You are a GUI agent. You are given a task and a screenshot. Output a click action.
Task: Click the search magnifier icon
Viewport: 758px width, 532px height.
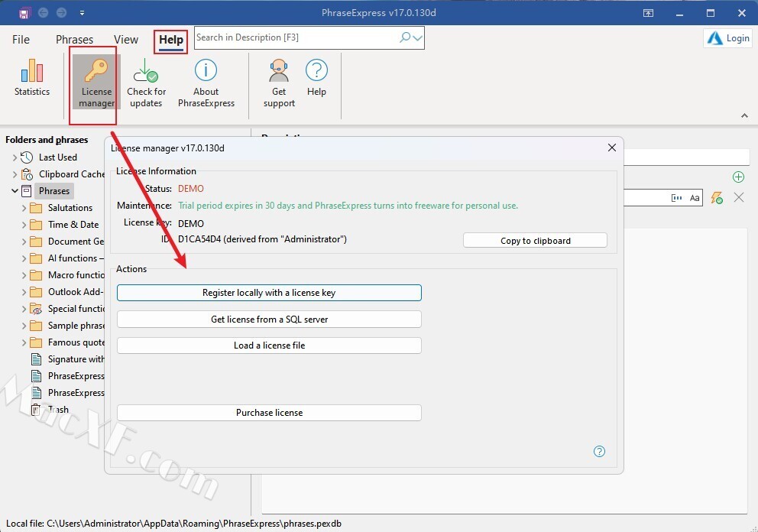[405, 37]
